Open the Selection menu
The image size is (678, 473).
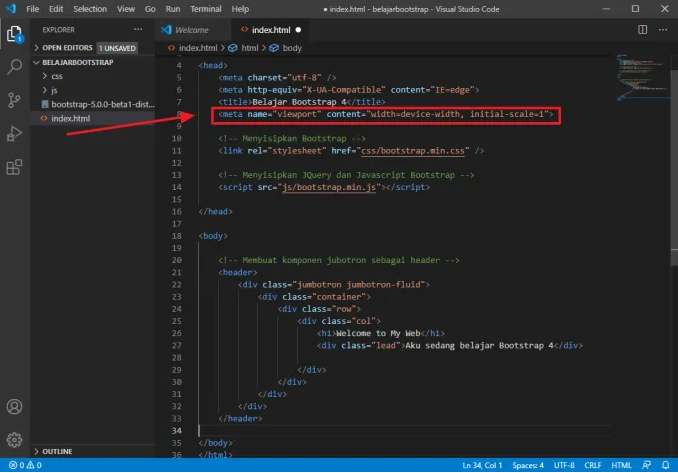(x=90, y=9)
